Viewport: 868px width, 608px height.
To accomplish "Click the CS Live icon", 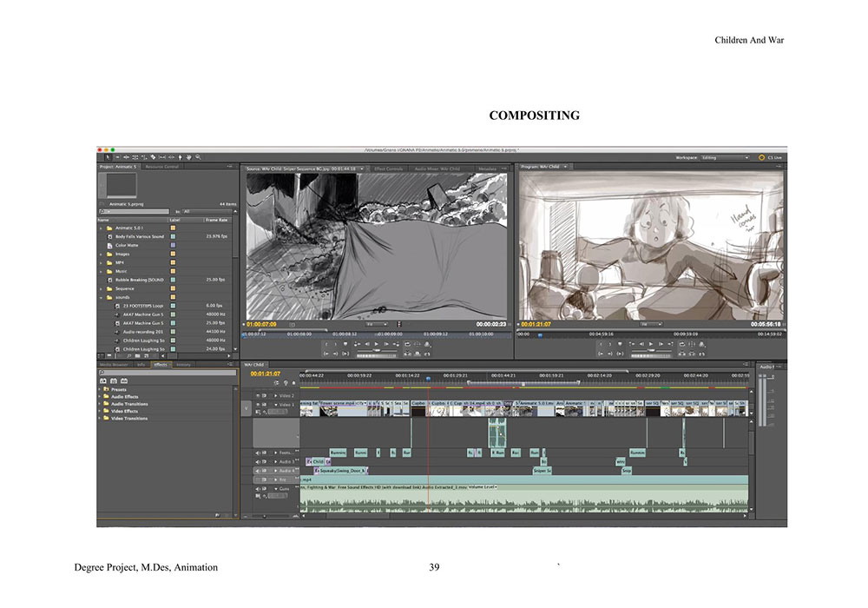I will [761, 157].
